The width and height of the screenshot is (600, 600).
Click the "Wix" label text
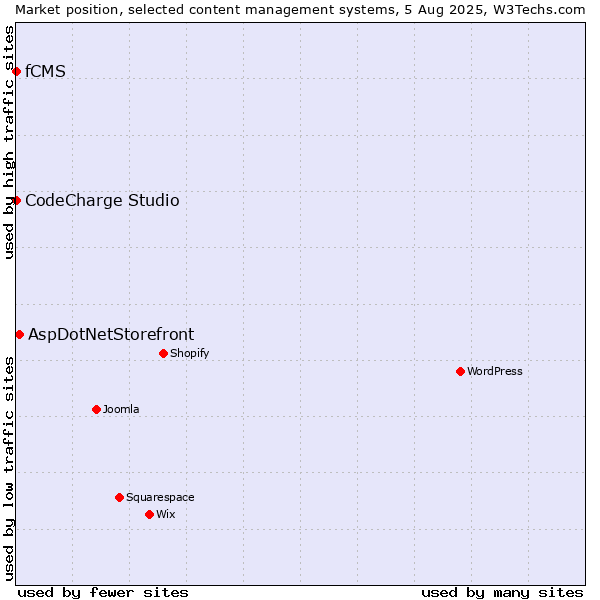pyautogui.click(x=166, y=514)
